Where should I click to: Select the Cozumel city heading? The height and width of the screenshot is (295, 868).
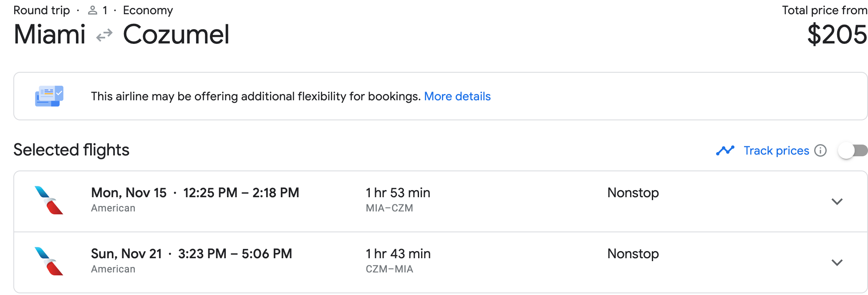(x=176, y=34)
